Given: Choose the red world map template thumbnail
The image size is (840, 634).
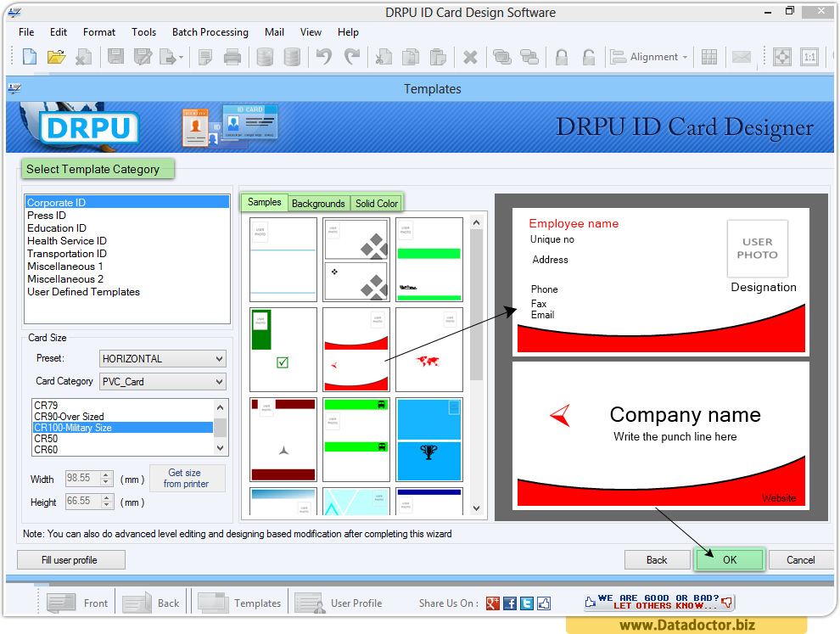Looking at the screenshot, I should pyautogui.click(x=429, y=350).
